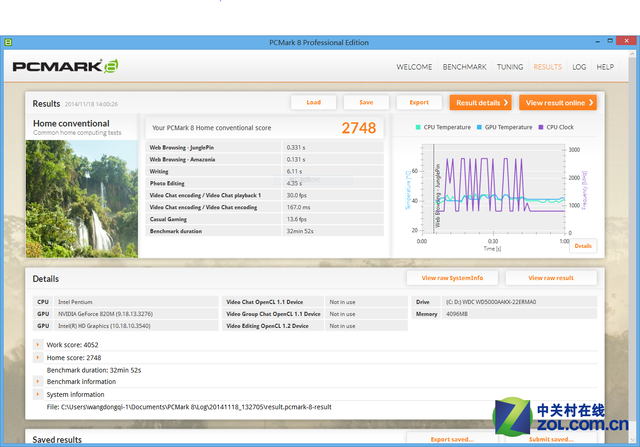
Task: Click the results date timestamp
Action: [91, 104]
